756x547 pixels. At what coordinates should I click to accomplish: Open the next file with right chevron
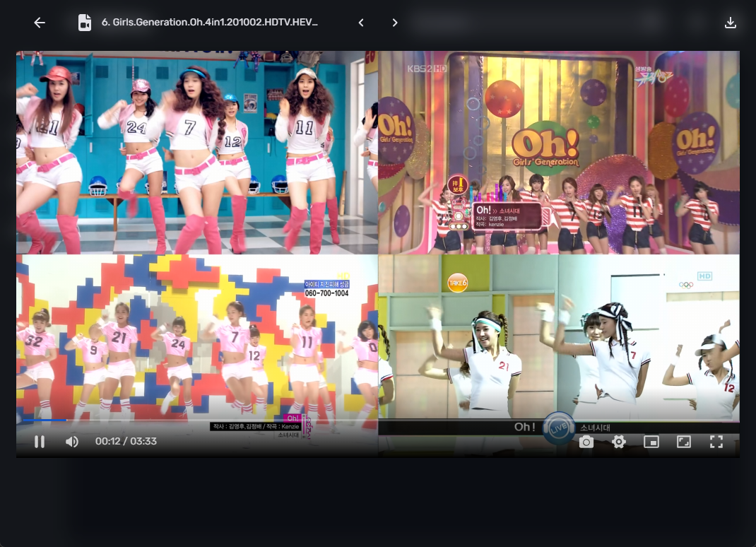click(395, 23)
